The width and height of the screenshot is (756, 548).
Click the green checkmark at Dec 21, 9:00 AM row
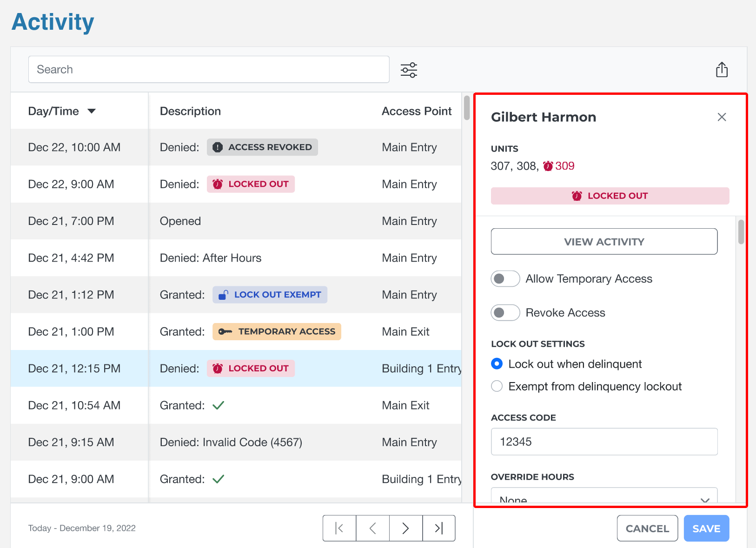click(218, 479)
